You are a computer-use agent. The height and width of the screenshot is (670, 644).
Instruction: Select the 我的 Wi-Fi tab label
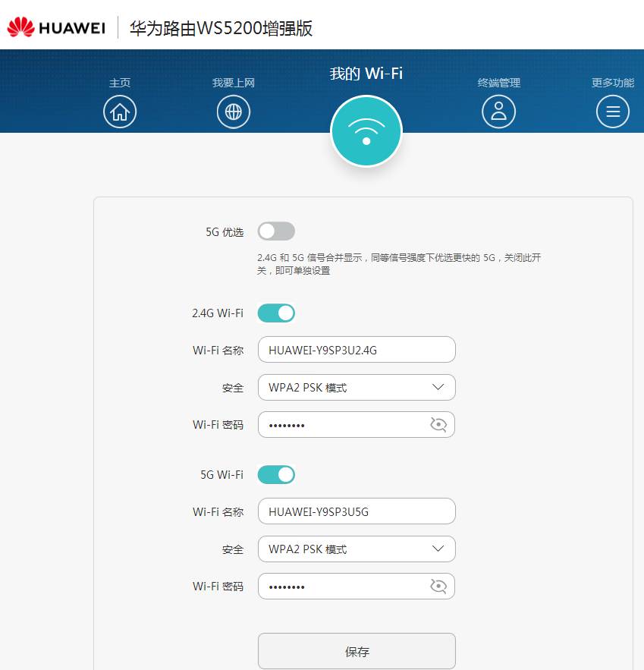coord(366,74)
